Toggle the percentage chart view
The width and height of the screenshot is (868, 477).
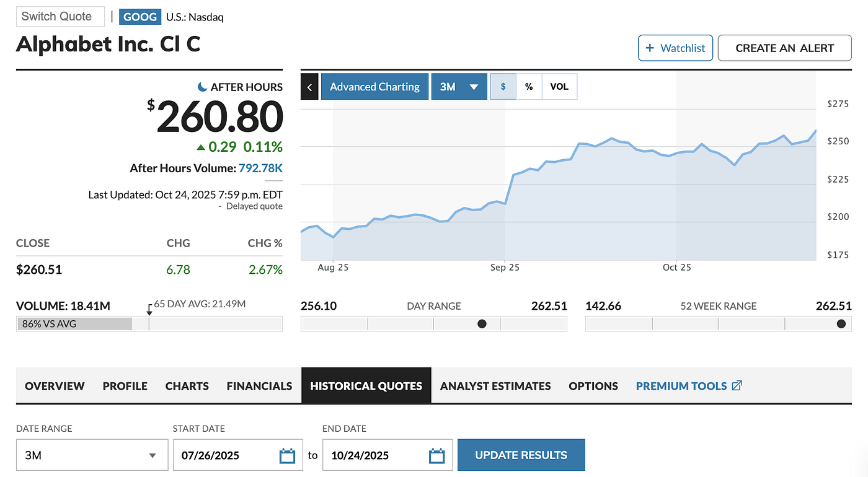(x=529, y=86)
